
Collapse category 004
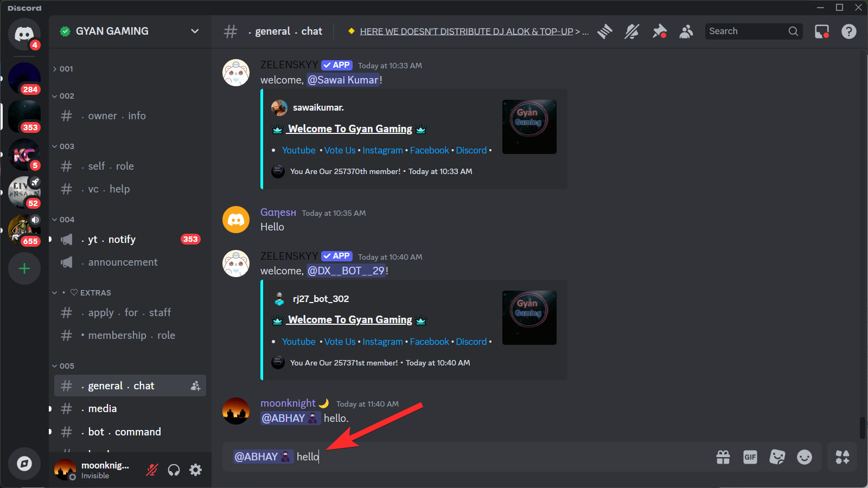click(x=63, y=220)
